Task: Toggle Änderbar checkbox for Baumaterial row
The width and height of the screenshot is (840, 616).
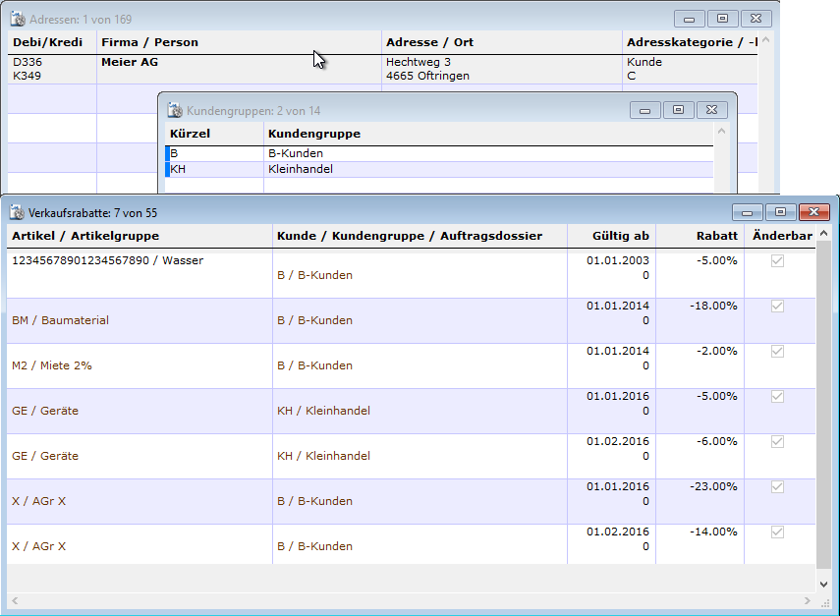Action: pos(778,307)
